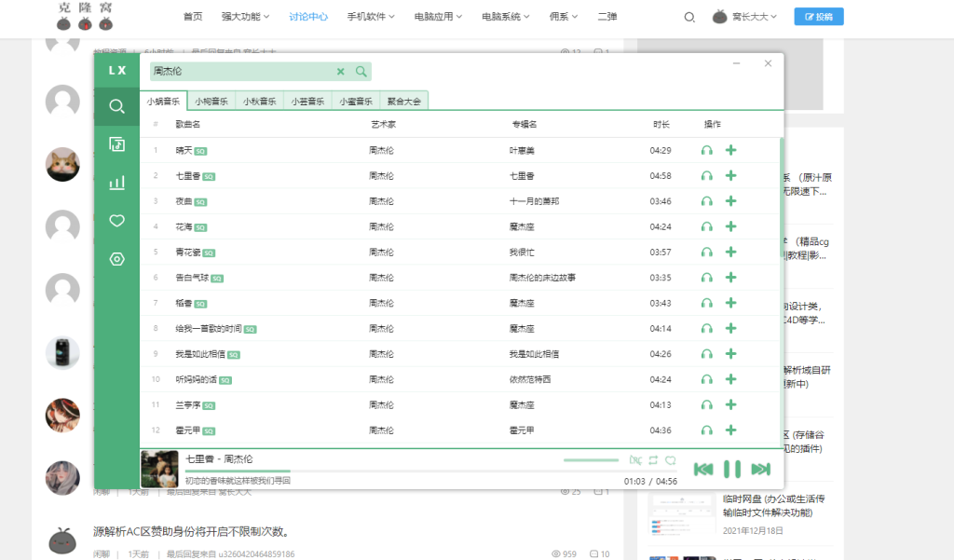Play 听妈妈的话 using headphone icon
This screenshot has width=954, height=560.
pos(706,379)
